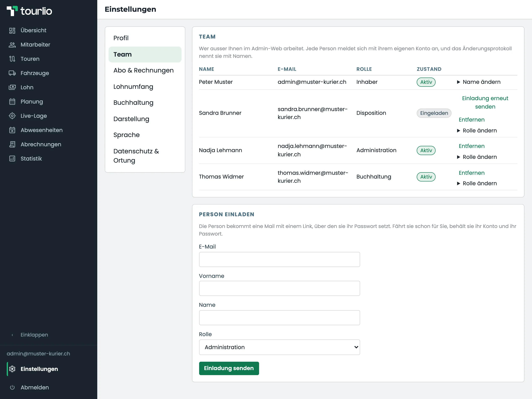
Task: Expand Name ändern for Peter Muster
Action: click(479, 82)
